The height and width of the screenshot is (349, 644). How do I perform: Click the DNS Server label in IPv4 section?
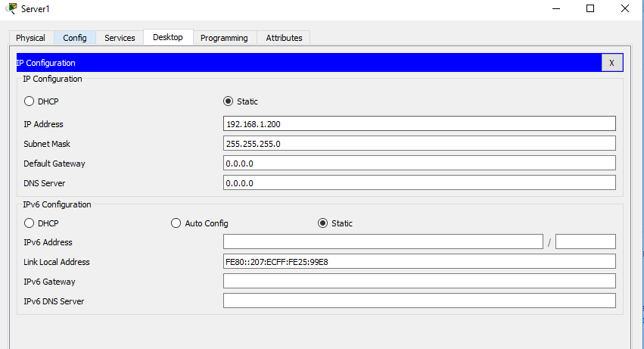pos(45,183)
